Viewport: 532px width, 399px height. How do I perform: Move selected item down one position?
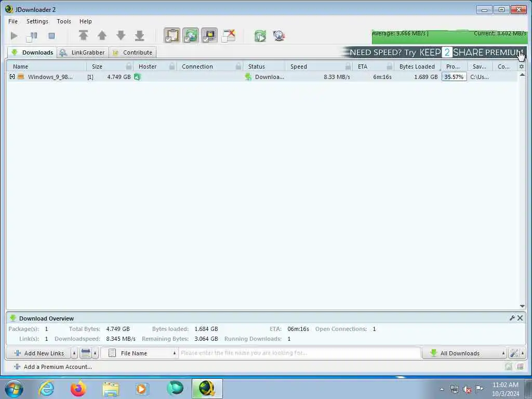tap(121, 35)
